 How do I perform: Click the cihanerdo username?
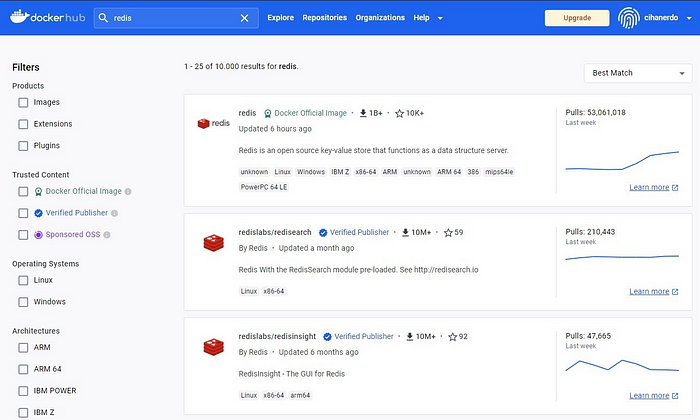pyautogui.click(x=661, y=18)
